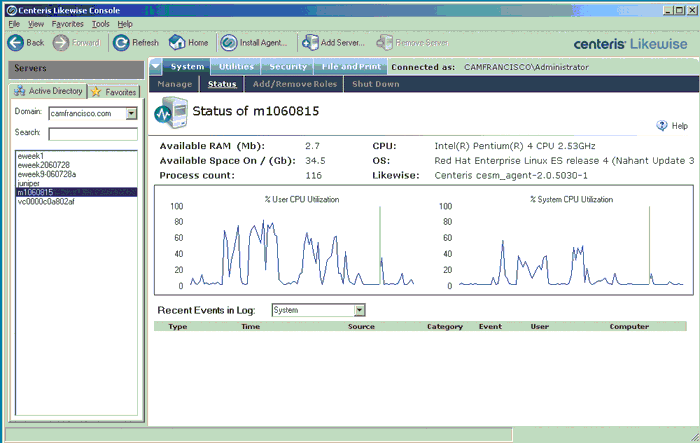This screenshot has height=443, width=700.
Task: Click the Refresh button label
Action: [145, 43]
